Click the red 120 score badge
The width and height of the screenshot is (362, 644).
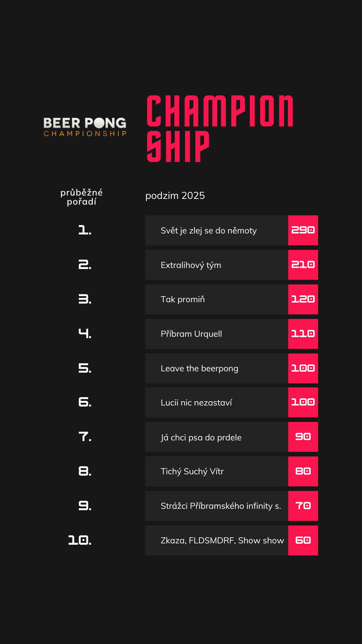click(x=303, y=300)
